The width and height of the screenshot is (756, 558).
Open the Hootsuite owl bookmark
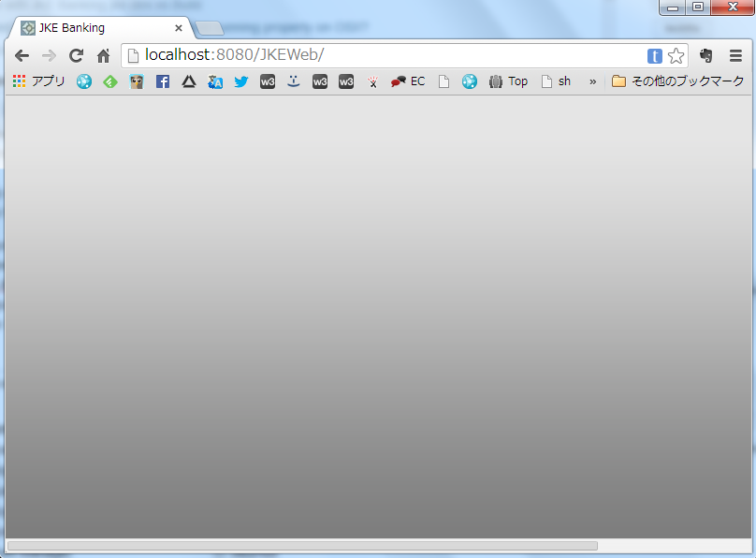pyautogui.click(x=137, y=81)
